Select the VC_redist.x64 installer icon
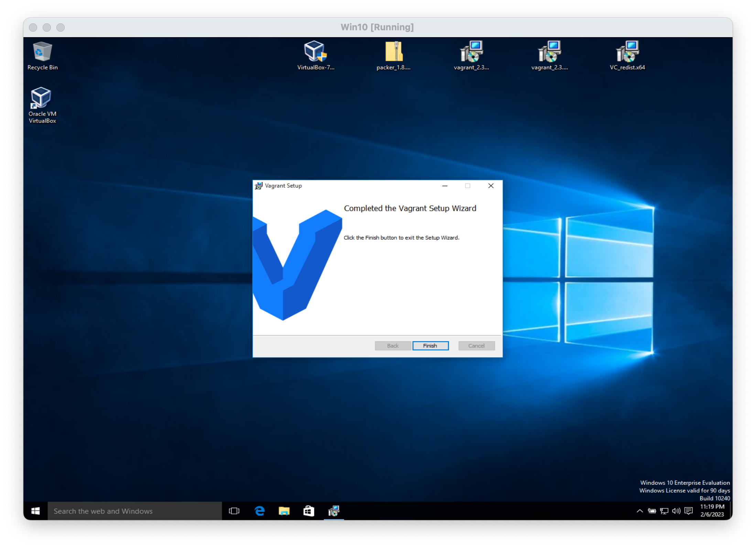This screenshot has width=756, height=549. [627, 55]
